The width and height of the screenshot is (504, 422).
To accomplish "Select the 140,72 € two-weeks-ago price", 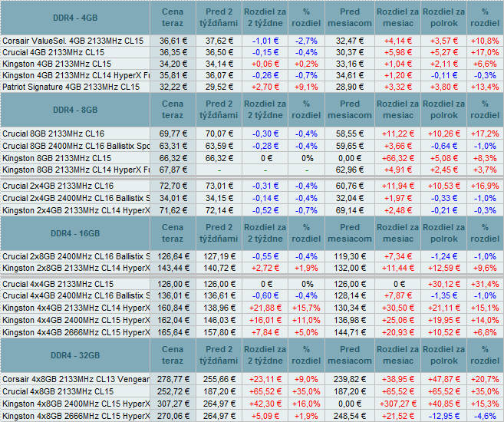I will click(219, 268).
